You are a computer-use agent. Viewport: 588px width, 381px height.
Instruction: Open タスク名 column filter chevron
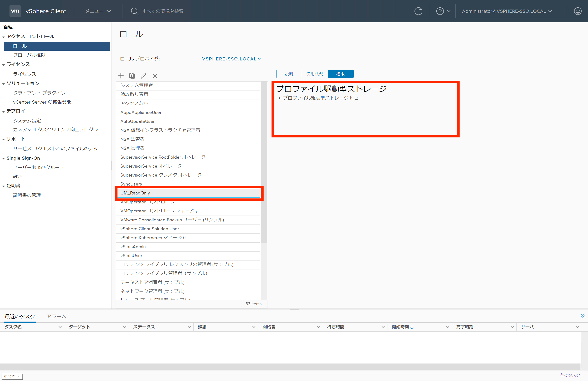(60, 327)
